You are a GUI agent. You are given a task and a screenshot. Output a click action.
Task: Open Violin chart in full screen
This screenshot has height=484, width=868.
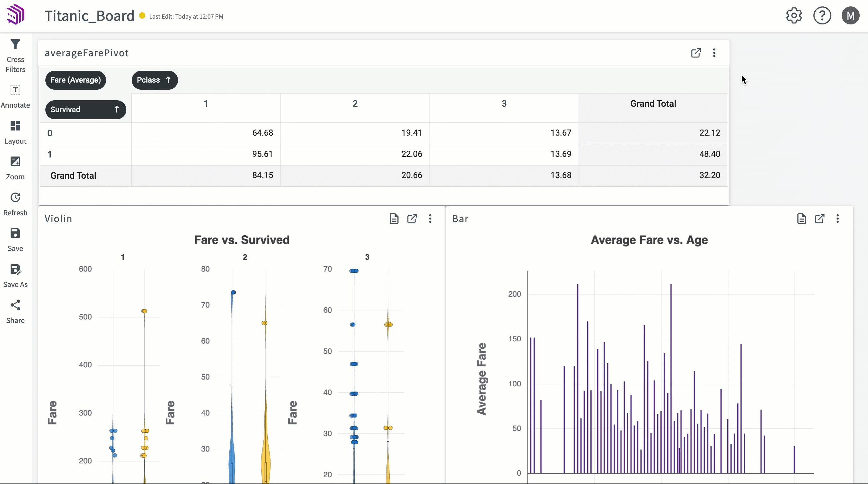tap(412, 219)
